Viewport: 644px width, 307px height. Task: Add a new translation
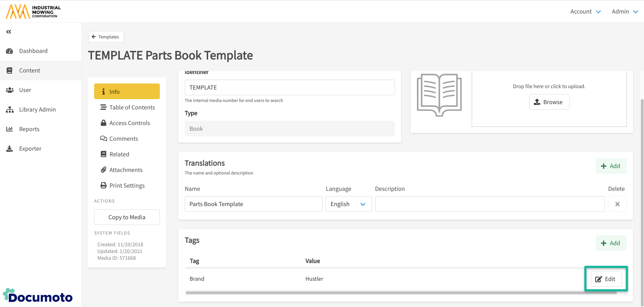click(x=611, y=166)
